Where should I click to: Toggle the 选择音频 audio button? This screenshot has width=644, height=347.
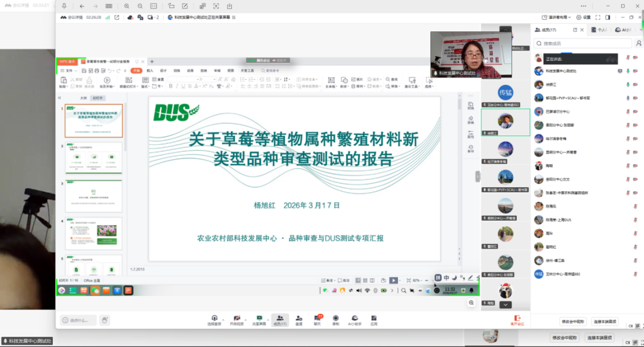214,319
